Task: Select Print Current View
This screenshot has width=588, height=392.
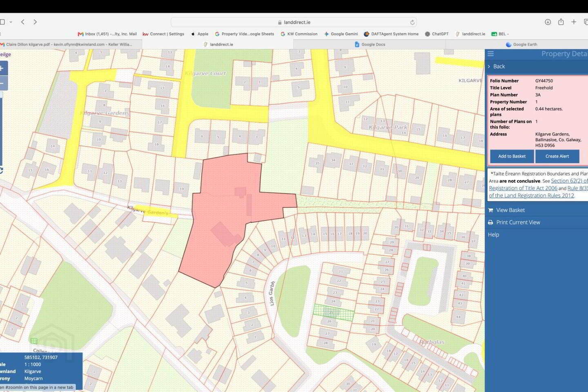Action: 518,222
